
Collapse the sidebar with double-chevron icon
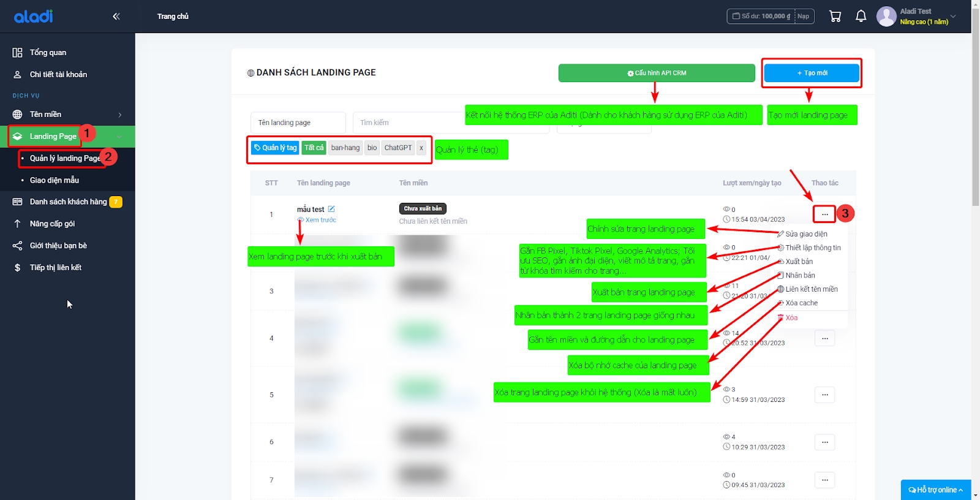tap(116, 17)
